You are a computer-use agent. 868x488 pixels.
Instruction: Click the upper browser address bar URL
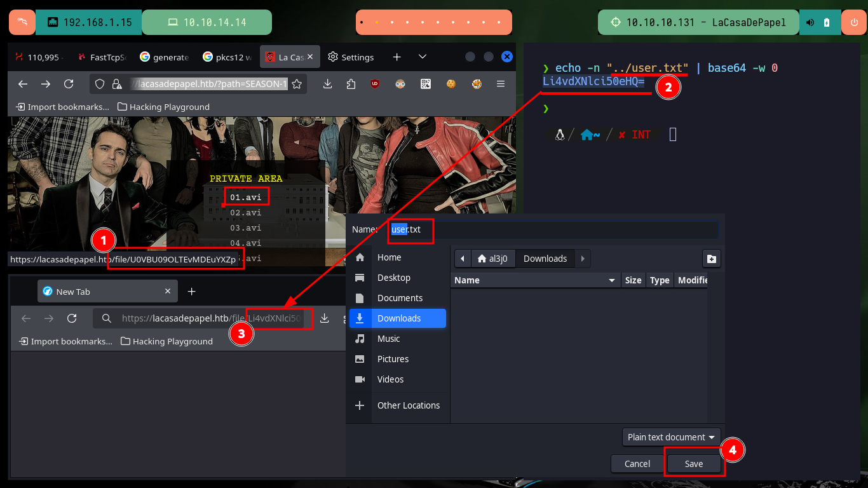point(208,84)
